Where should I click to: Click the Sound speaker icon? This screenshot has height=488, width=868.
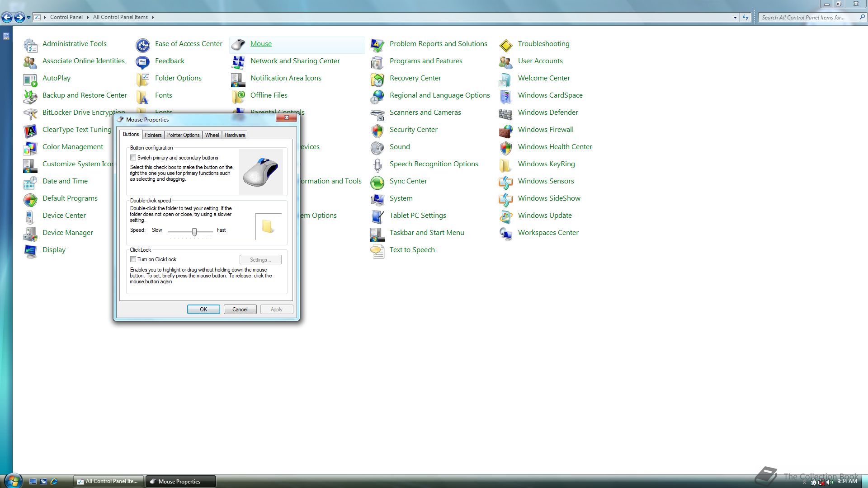[377, 148]
